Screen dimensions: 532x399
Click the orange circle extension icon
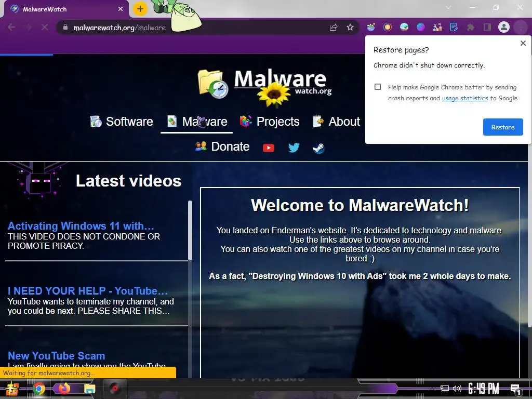(388, 27)
